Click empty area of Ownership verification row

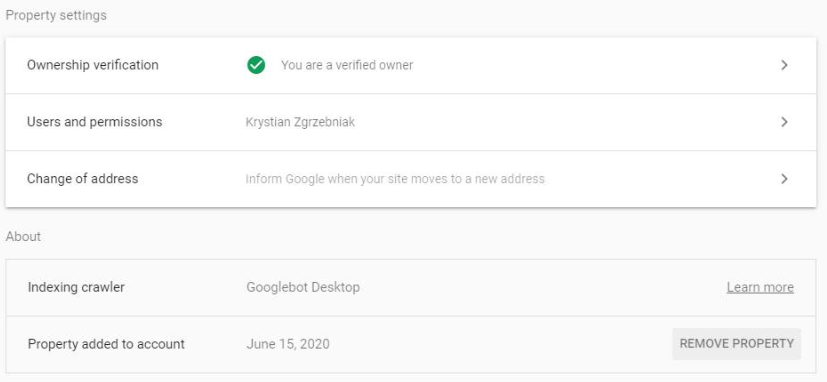click(580, 65)
